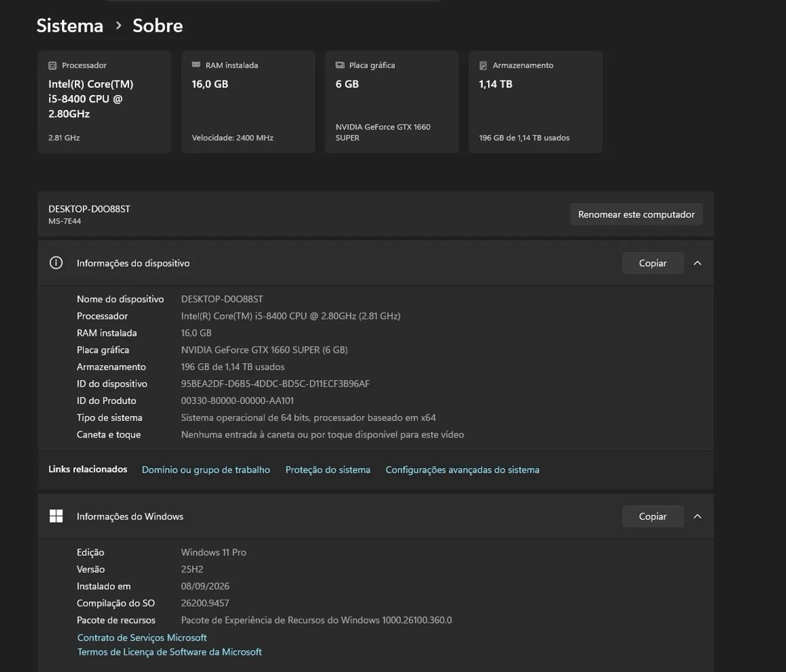
Task: Open Configurações avançadas do sistema link
Action: point(462,469)
